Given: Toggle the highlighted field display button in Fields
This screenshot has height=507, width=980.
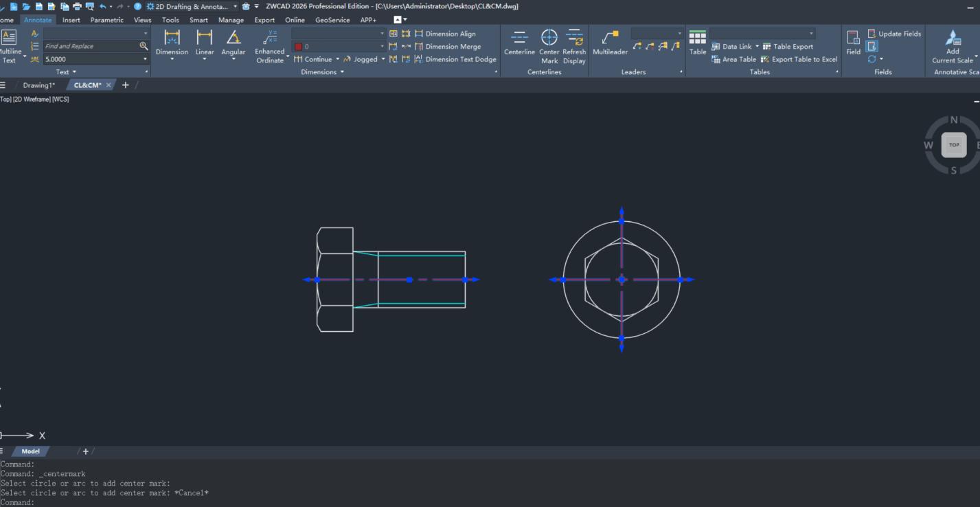Looking at the screenshot, I should pyautogui.click(x=871, y=46).
